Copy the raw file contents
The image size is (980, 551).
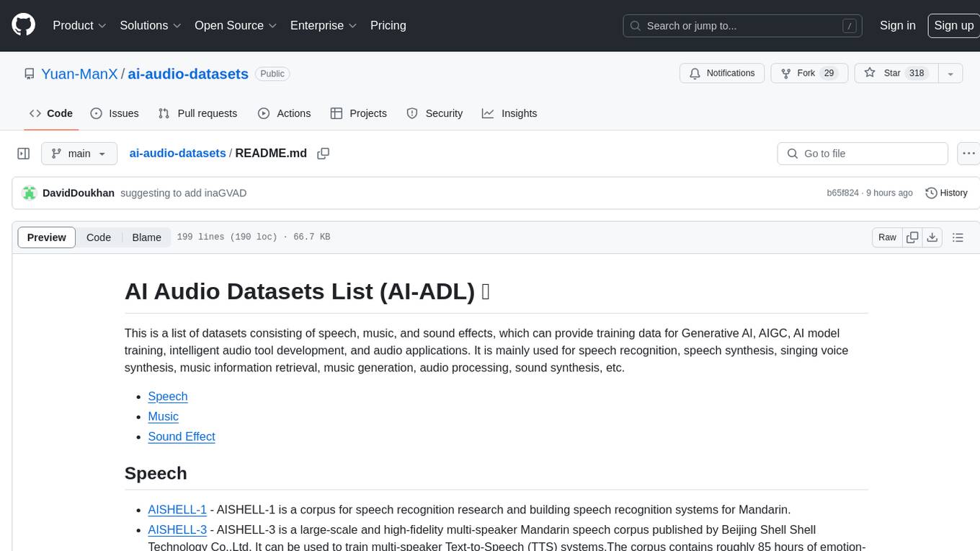click(913, 237)
